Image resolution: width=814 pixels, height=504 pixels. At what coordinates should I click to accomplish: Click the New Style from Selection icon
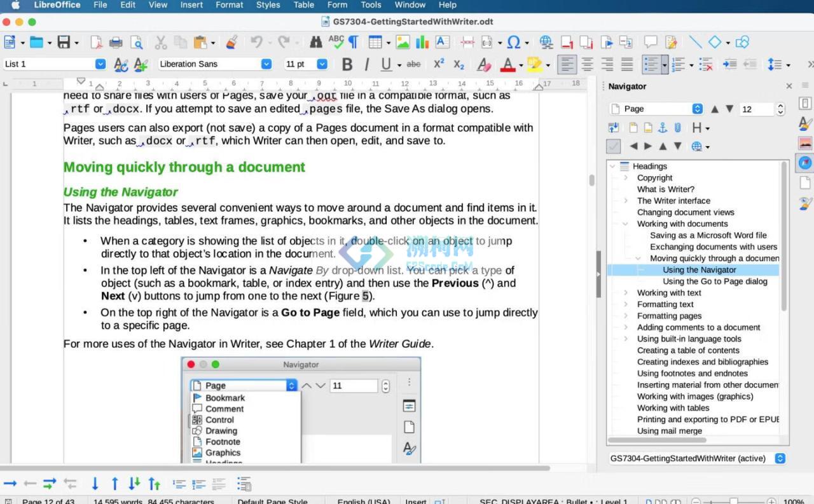[141, 64]
